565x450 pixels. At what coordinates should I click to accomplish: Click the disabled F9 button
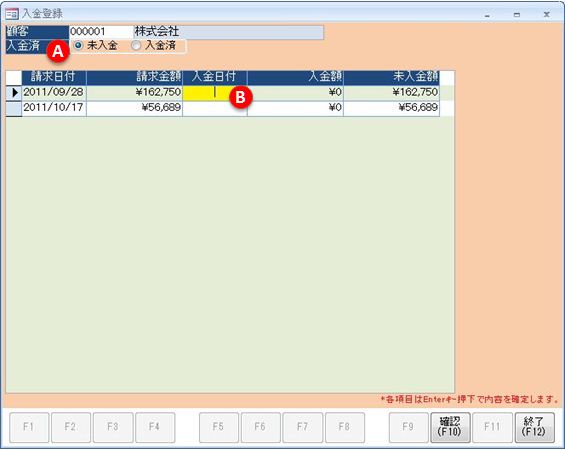coord(409,427)
